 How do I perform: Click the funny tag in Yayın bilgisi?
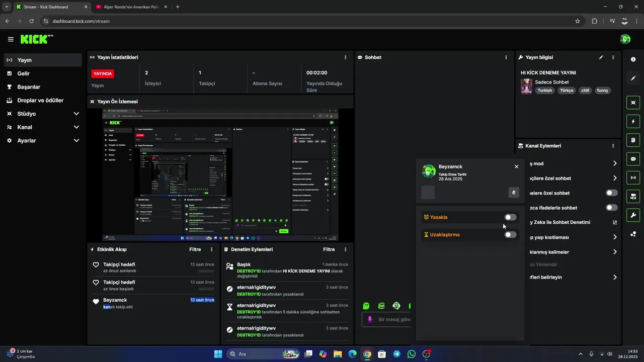(602, 90)
